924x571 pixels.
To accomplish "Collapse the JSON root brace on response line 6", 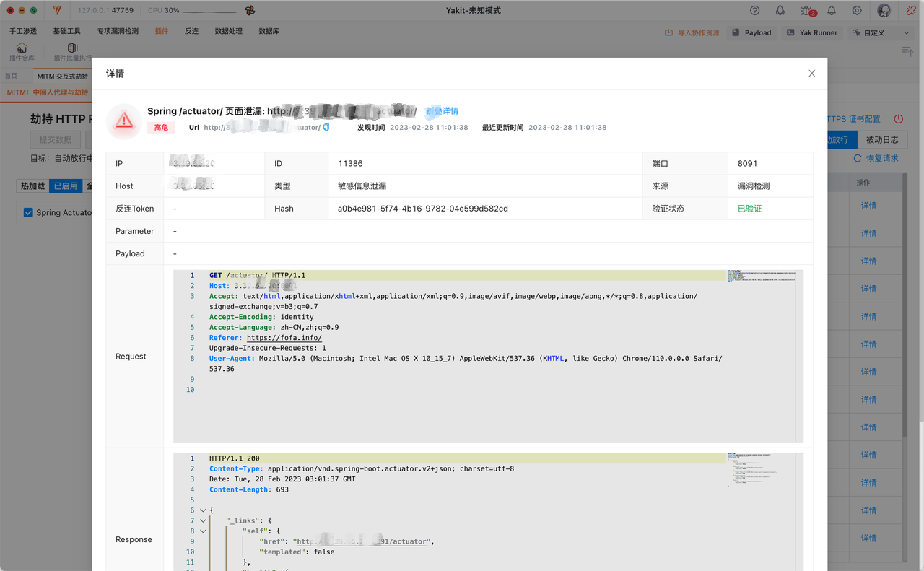I will [x=203, y=510].
